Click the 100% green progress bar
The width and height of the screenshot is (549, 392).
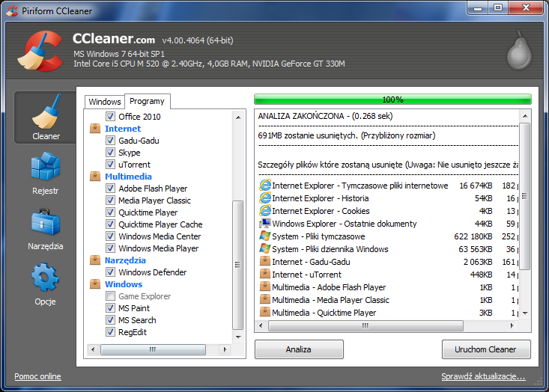393,99
